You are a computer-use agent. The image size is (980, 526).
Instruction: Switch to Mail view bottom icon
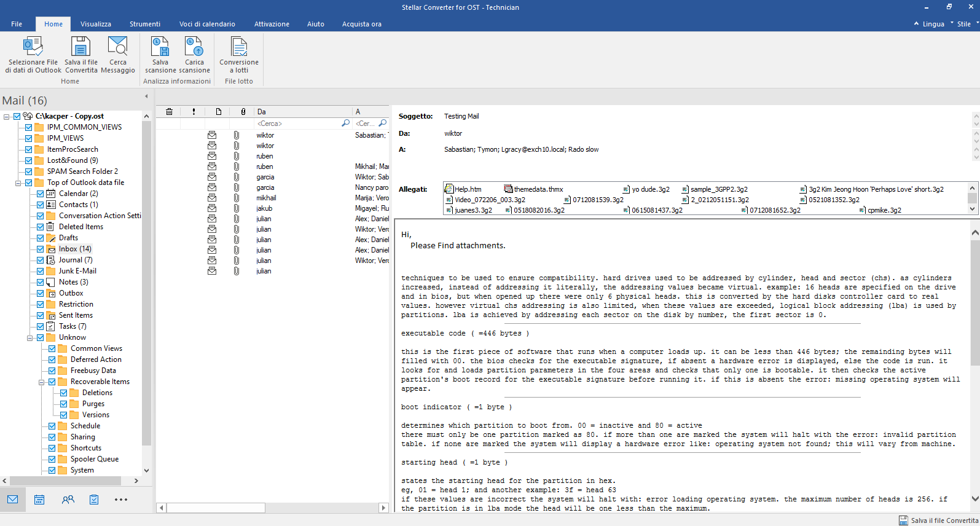click(13, 500)
